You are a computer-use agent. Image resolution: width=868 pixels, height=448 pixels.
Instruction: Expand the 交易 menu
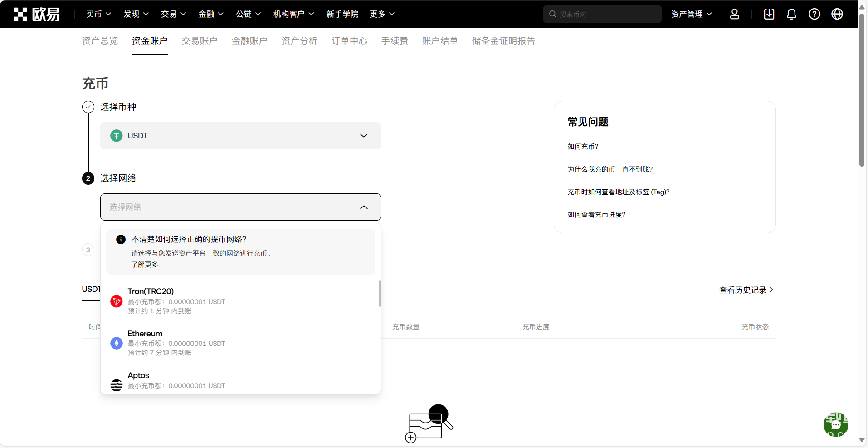coord(173,14)
